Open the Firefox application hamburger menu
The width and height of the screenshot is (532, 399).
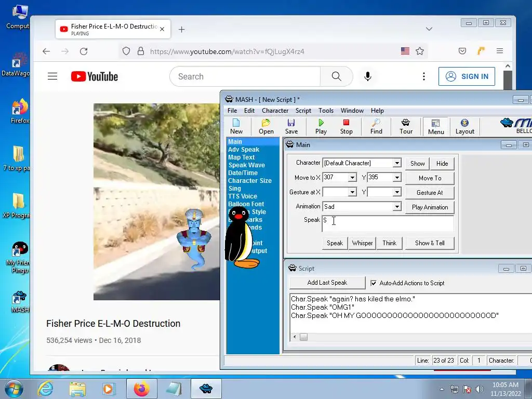500,51
